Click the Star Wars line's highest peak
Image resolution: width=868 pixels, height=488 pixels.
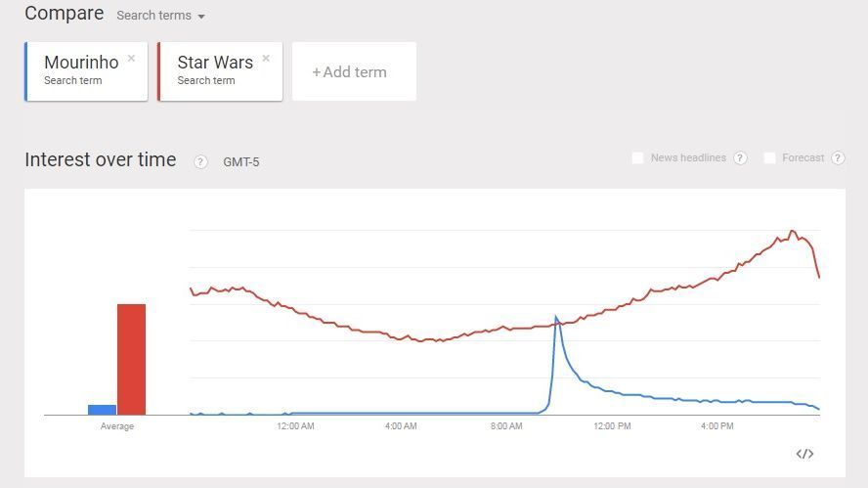pos(792,232)
